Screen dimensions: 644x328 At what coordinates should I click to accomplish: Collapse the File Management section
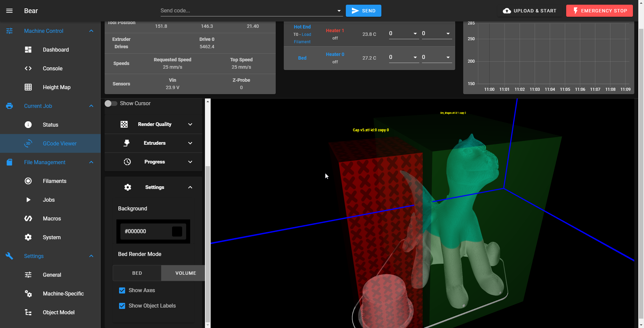(91, 162)
